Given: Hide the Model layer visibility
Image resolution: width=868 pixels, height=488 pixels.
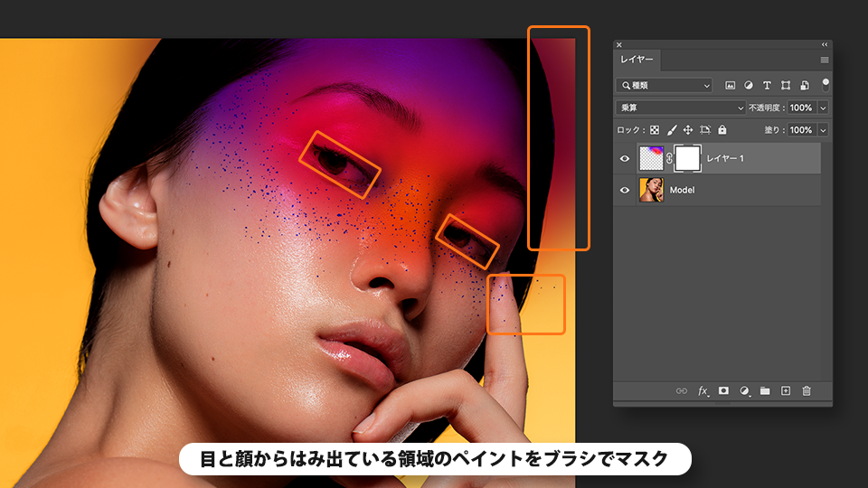Looking at the screenshot, I should point(625,191).
